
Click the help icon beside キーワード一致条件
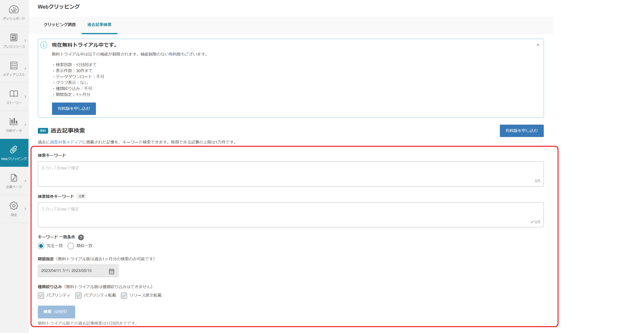[81, 238]
